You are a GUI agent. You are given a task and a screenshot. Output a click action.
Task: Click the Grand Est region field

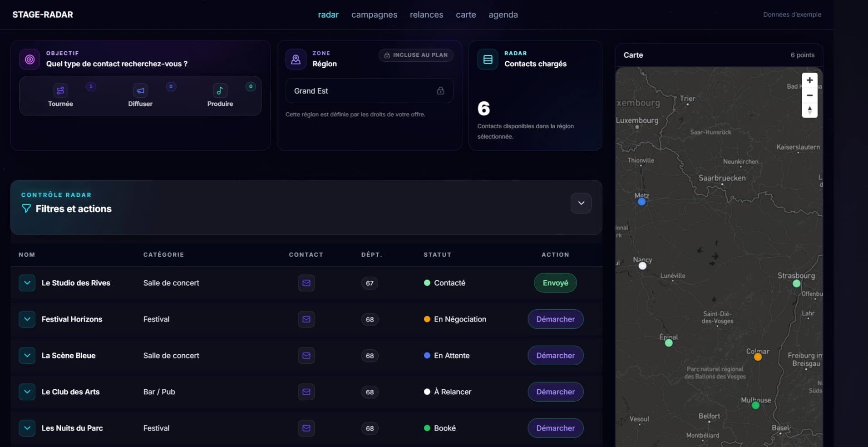click(369, 91)
